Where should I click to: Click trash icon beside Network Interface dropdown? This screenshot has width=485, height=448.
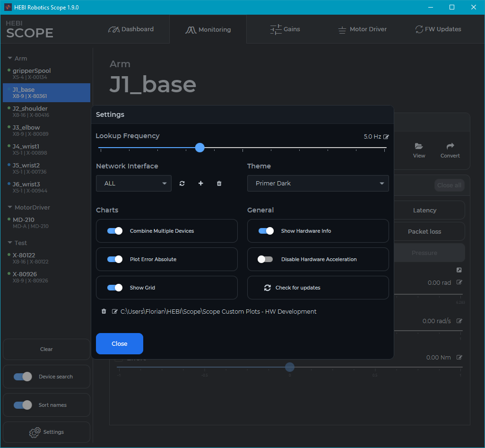tap(219, 184)
